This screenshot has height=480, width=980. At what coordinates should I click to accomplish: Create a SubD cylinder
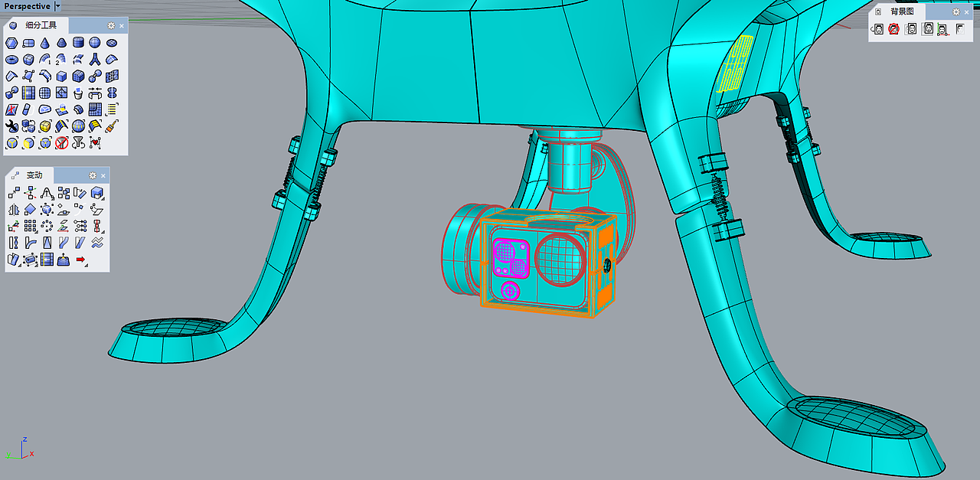78,43
